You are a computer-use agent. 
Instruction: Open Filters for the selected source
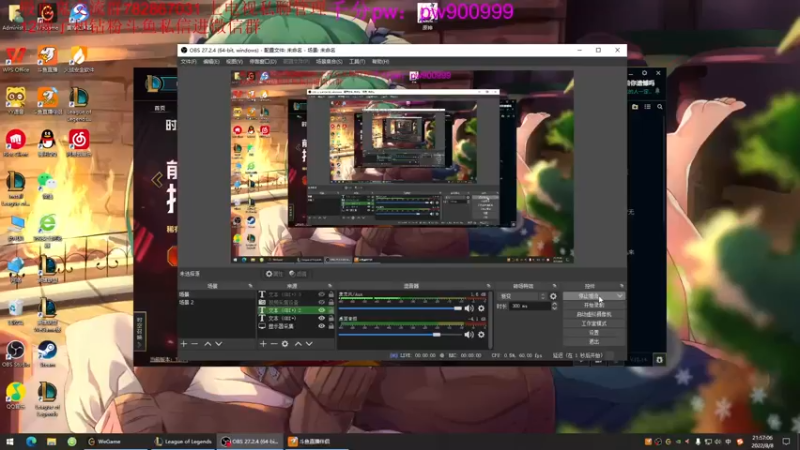coord(298,274)
